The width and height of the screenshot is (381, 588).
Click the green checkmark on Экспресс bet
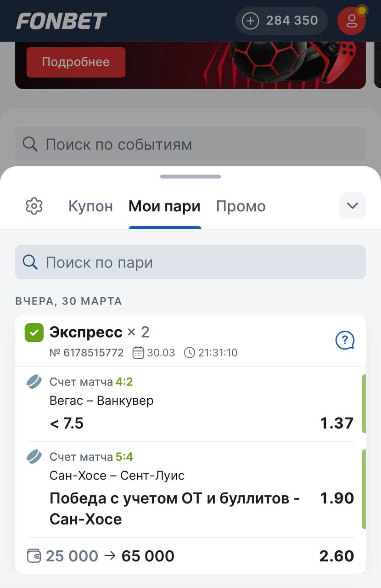(34, 333)
